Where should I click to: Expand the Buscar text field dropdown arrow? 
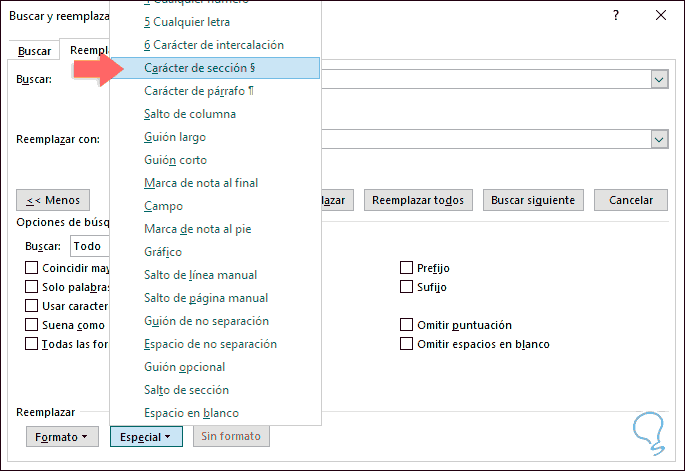coord(658,80)
